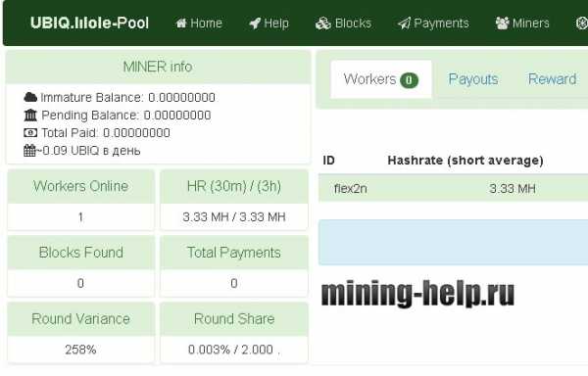Click the HR (30m) / (3h) heading
The width and height of the screenshot is (588, 376).
(x=234, y=186)
